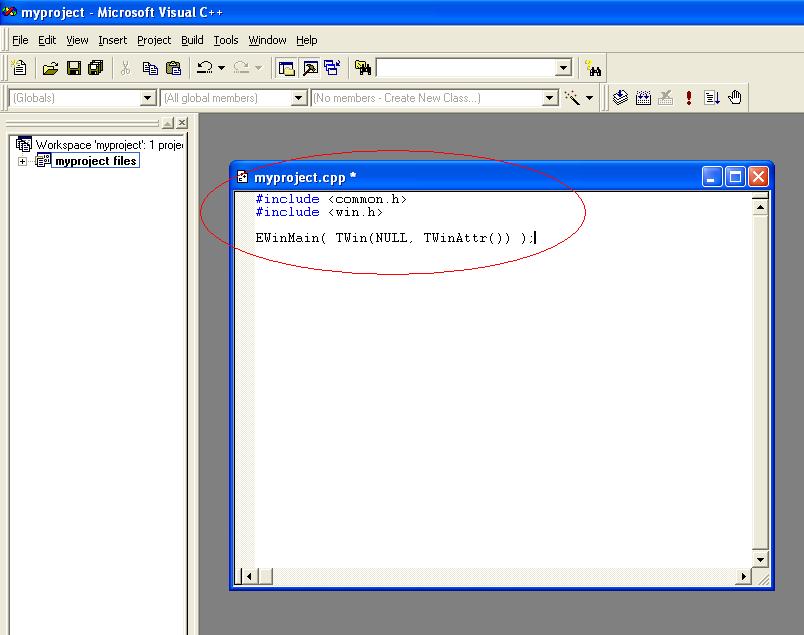Toggle the Output window icon
This screenshot has height=635, width=804.
pos(310,68)
